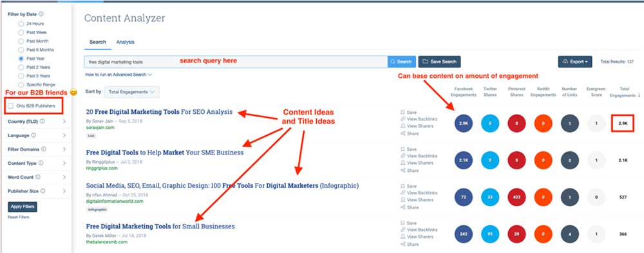Click the Country (TLD) info icon
Image resolution: width=644 pixels, height=253 pixels.
click(43, 121)
